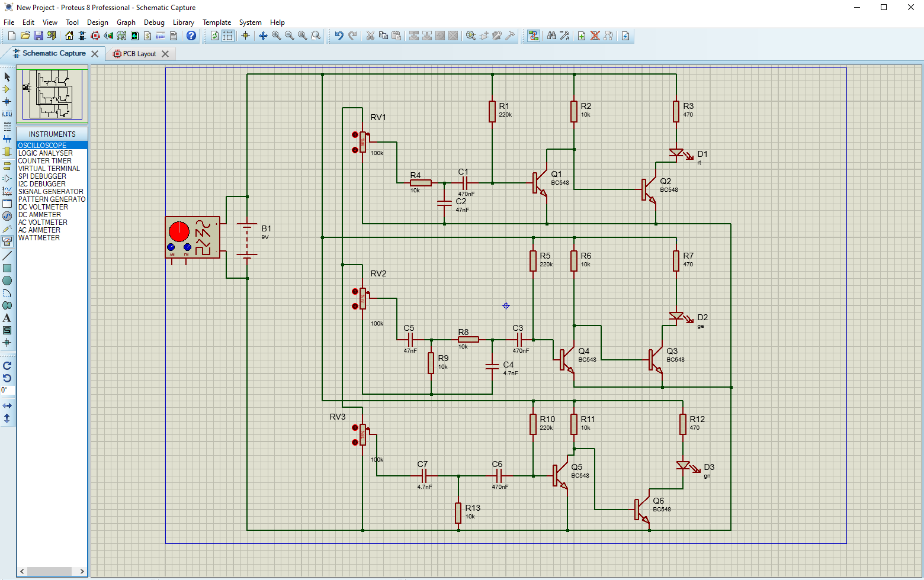Open the Design menu
The image size is (924, 580).
coord(98,22)
